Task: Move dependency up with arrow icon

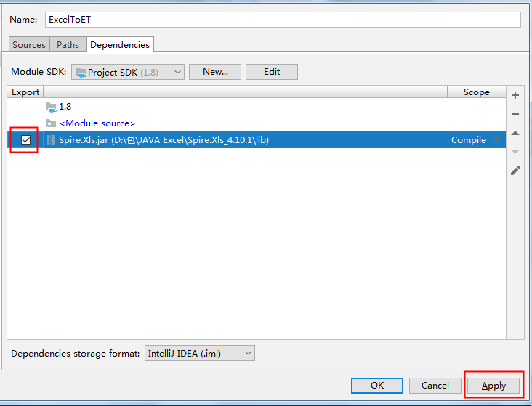Action: pos(515,133)
